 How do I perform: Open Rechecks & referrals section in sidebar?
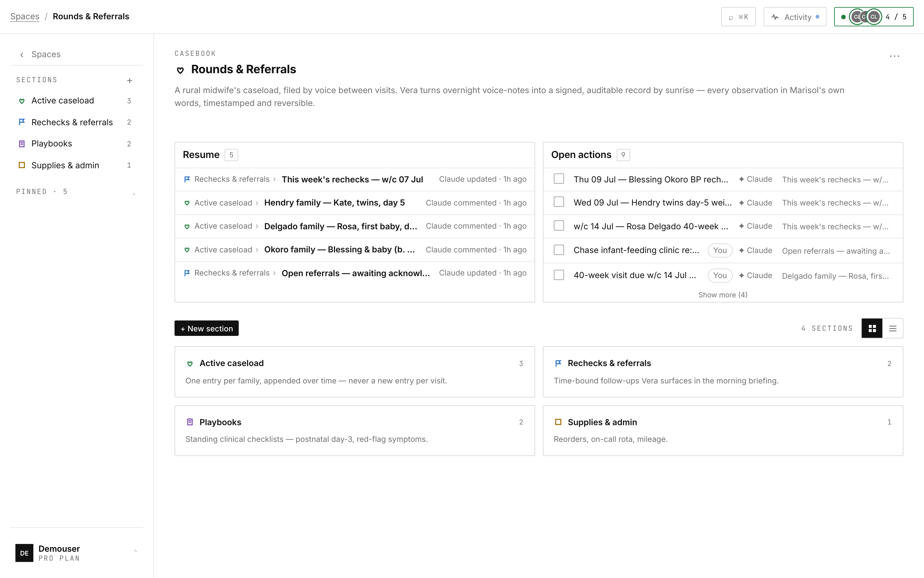point(76,122)
